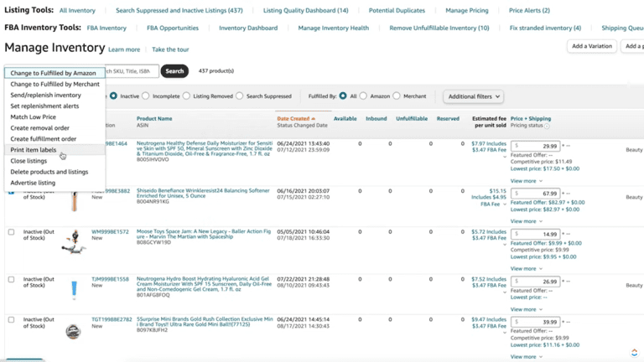Open the Moose Toys Space Jam product thumbnail

pos(74,242)
